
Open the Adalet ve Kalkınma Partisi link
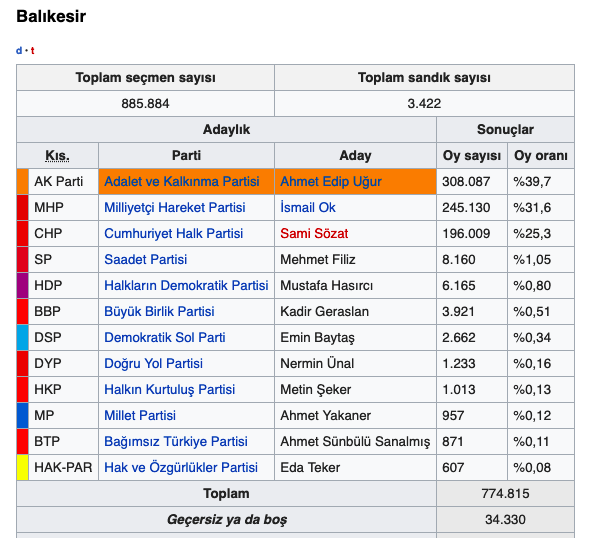(181, 181)
